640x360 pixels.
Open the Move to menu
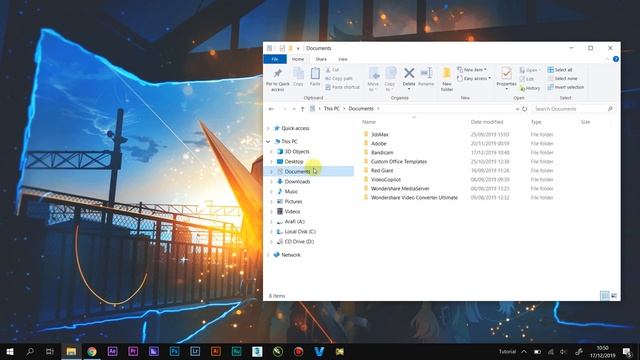click(373, 79)
